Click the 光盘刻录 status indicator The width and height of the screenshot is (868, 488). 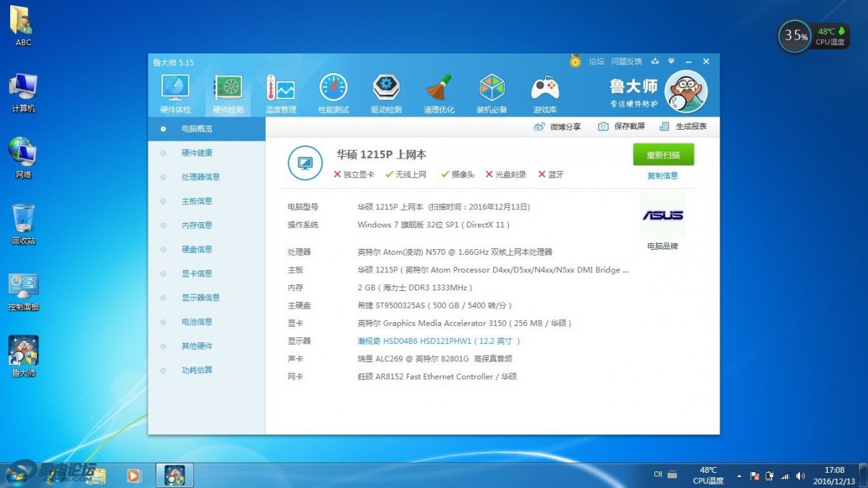coord(505,174)
